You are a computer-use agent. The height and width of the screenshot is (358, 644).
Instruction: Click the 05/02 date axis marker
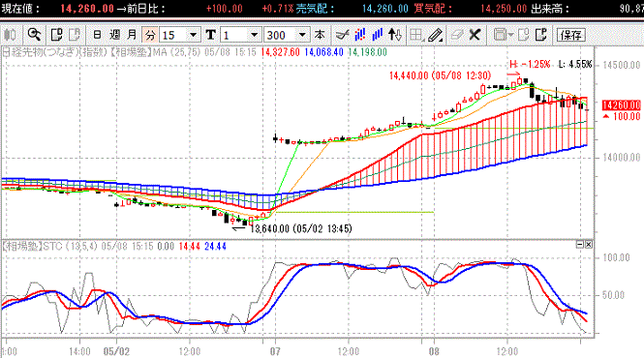pyautogui.click(x=116, y=351)
